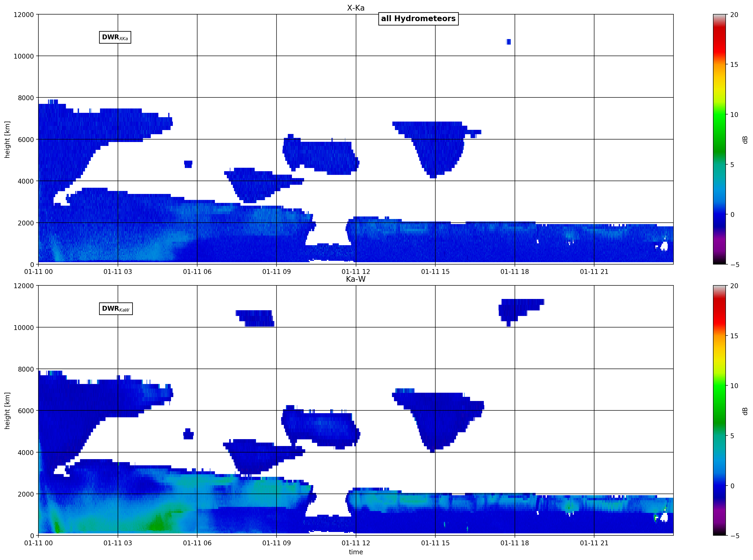Click the "10000" y-tick of the top plot
The image size is (753, 560).
[24, 56]
